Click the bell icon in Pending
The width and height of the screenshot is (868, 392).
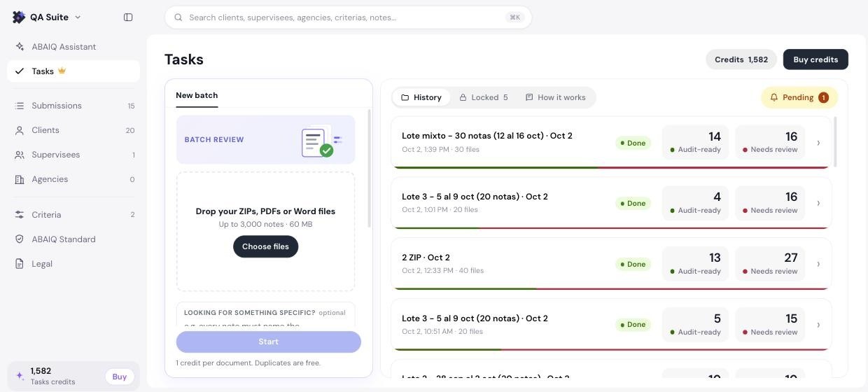[x=774, y=97]
